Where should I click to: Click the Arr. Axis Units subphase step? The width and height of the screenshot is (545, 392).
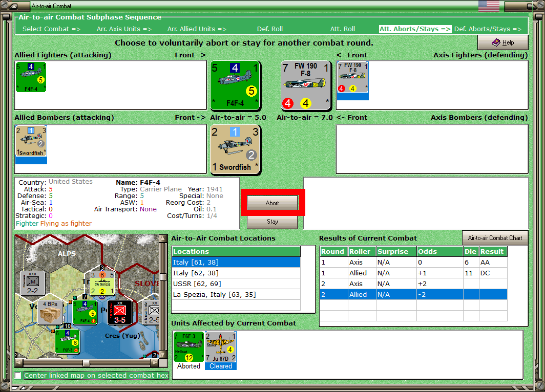(124, 29)
